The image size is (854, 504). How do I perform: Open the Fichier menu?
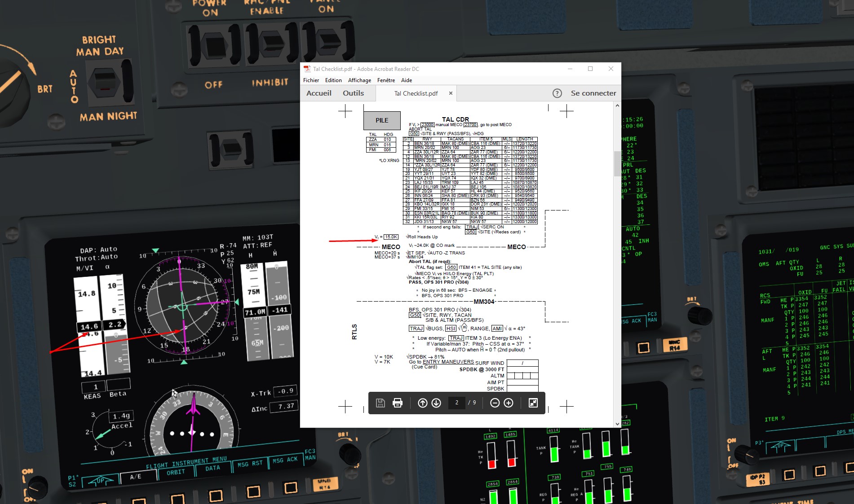tap(311, 80)
